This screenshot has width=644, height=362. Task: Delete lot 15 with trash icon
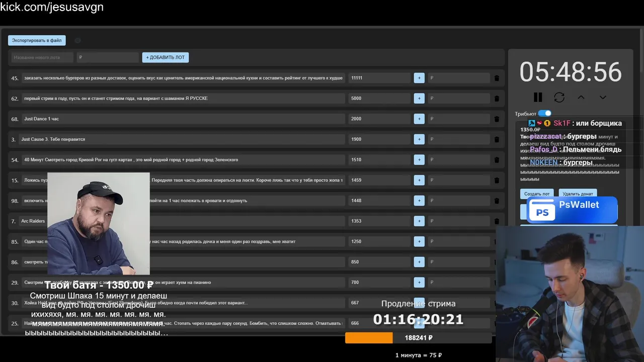pyautogui.click(x=497, y=180)
